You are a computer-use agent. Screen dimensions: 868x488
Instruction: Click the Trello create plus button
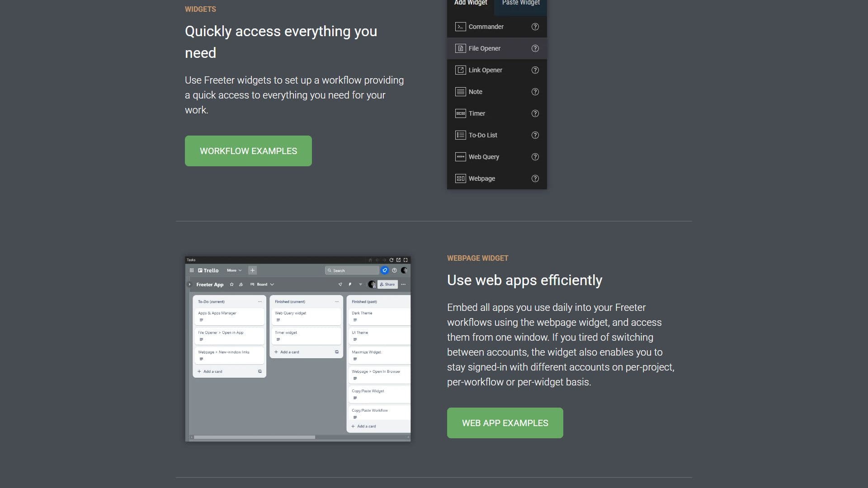click(253, 270)
